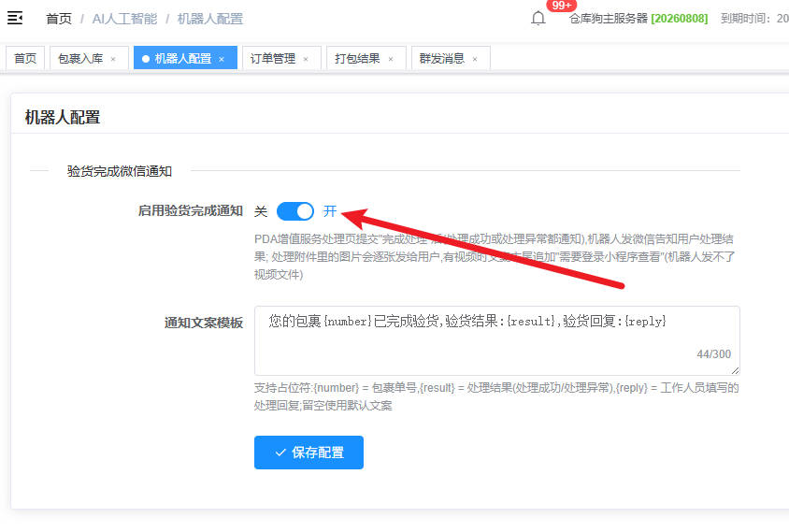Click the 机器人配置 panel heading

(63, 117)
